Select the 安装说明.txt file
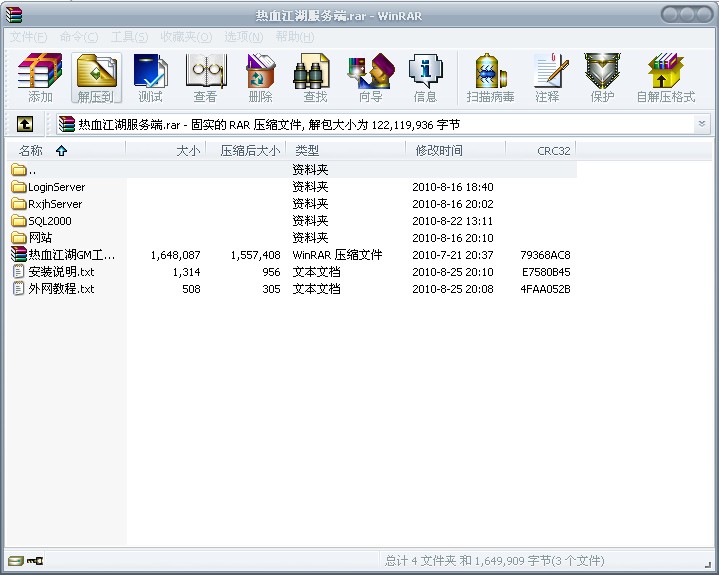 pos(61,272)
